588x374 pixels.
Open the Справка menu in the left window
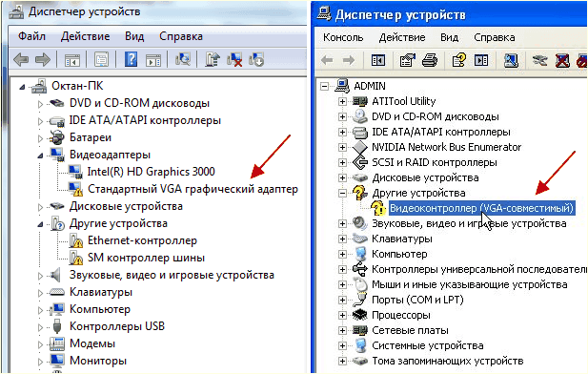181,36
